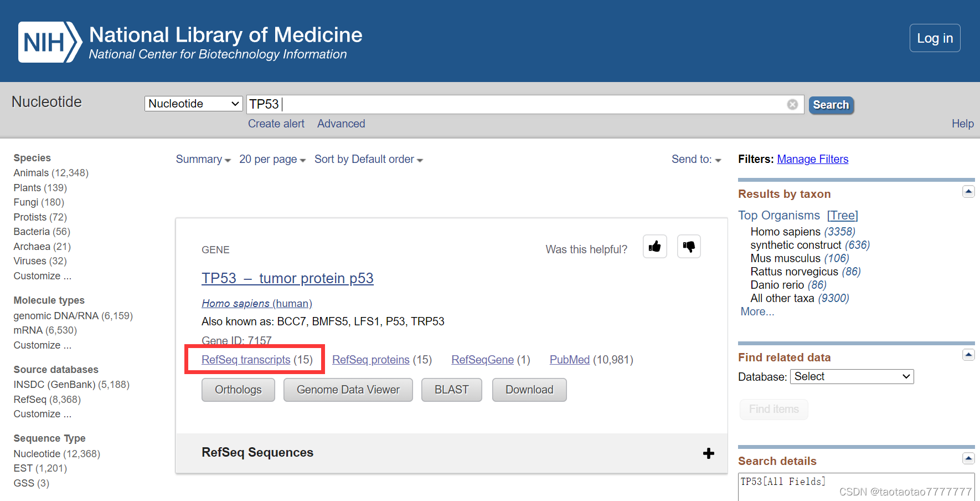Click the Top Organisms Tree link
980x501 pixels.
pos(842,216)
